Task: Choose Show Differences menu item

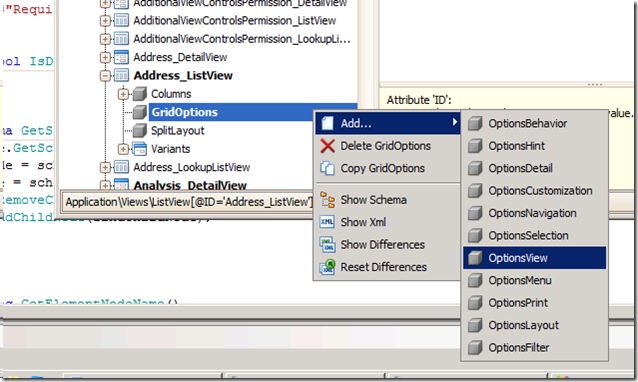Action: point(388,244)
